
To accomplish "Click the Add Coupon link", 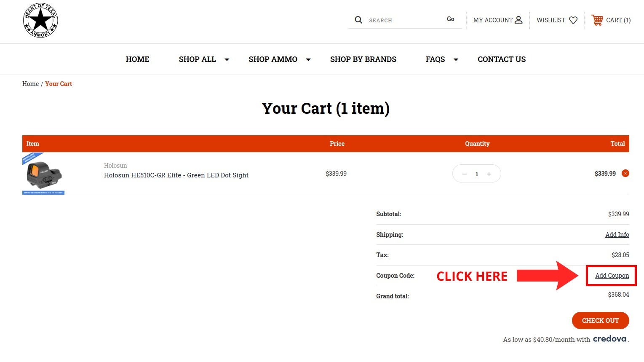I will 612,276.
